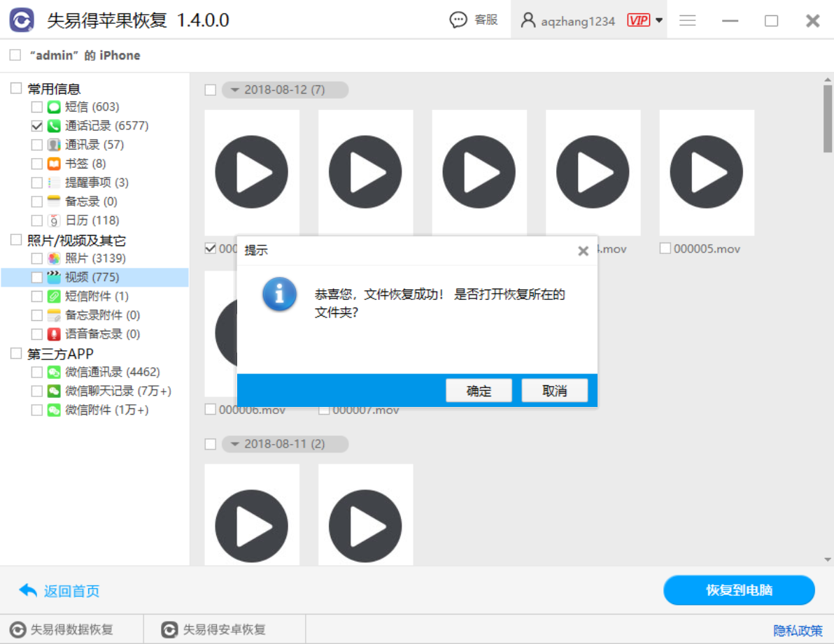Click the video clapperboard icon

pos(54,278)
